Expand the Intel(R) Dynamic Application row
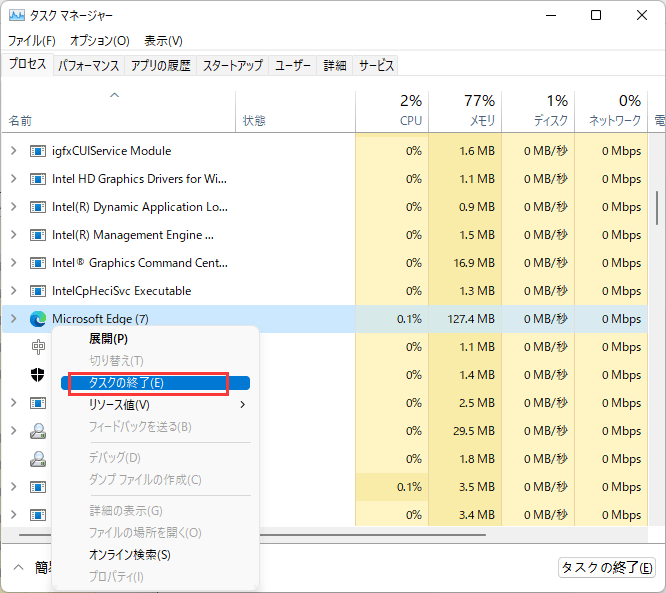The width and height of the screenshot is (666, 593). 14,207
